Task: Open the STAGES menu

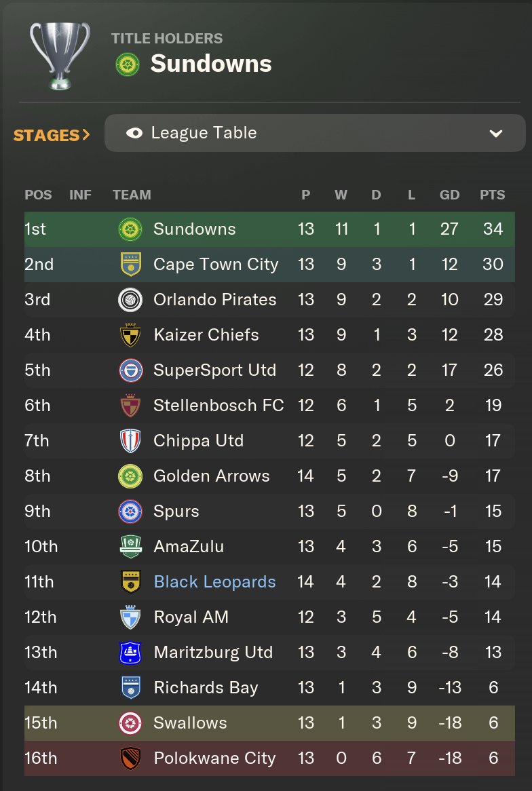Action: (52, 135)
